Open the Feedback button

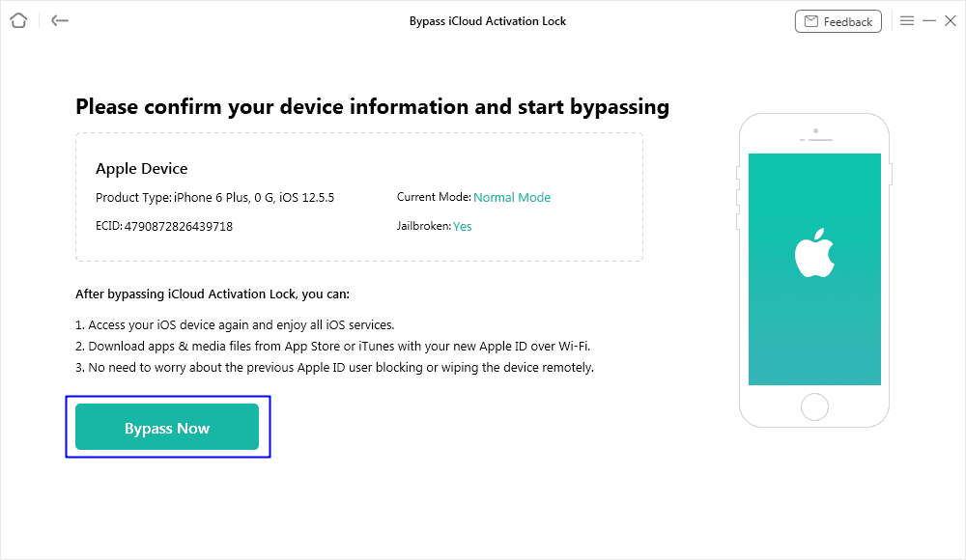[838, 21]
